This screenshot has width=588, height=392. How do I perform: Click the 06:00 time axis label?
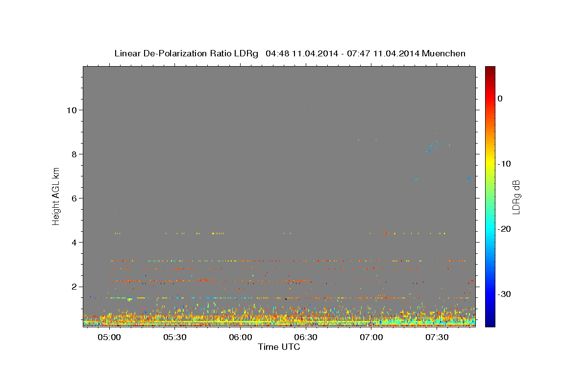coord(241,338)
